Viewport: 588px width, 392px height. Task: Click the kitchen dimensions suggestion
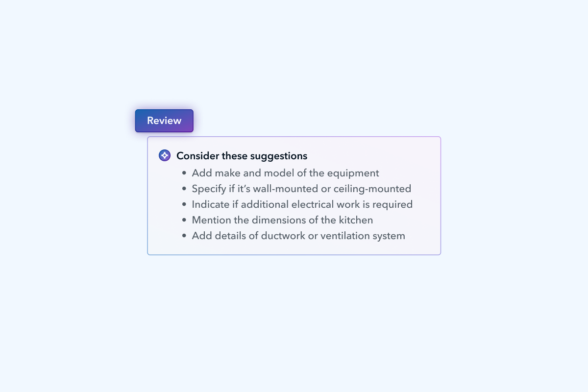point(282,220)
